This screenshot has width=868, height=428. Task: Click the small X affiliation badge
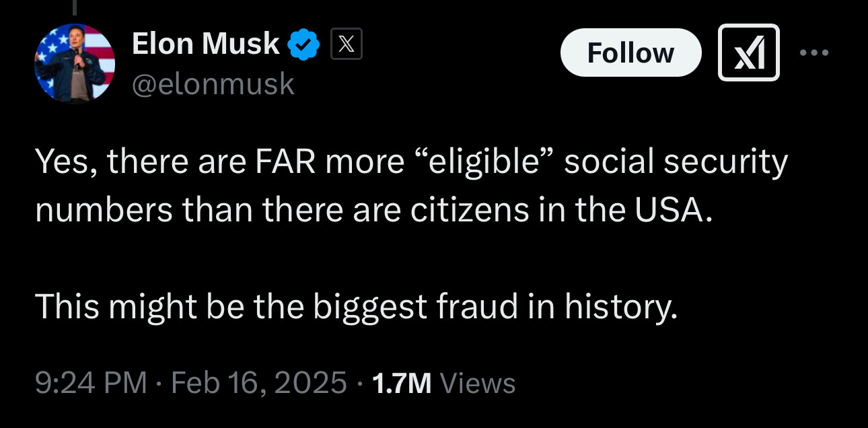(347, 45)
